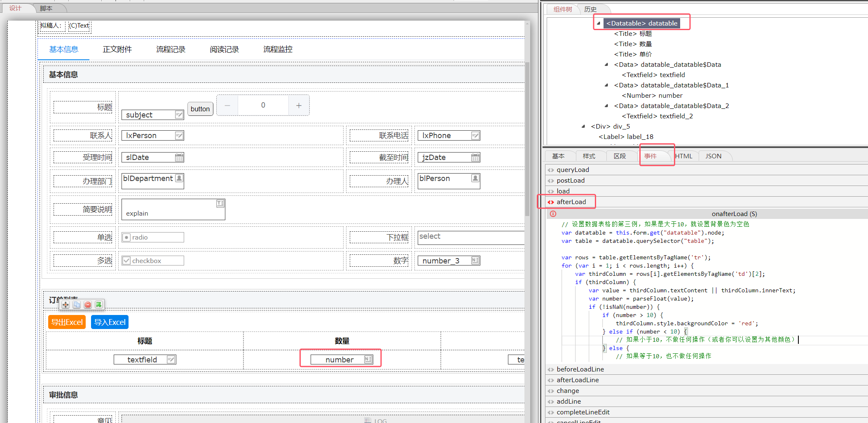Click the number icon in number_3 field
868x423 pixels.
475,261
